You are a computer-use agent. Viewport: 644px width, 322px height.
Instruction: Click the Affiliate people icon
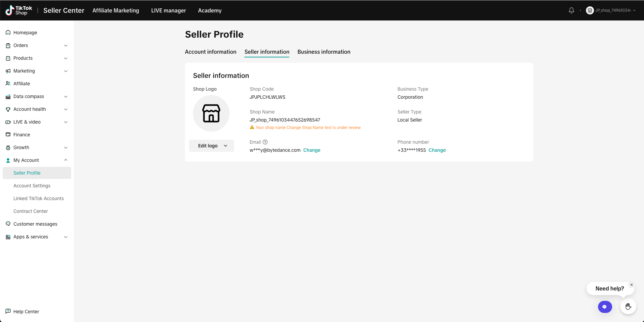8,84
